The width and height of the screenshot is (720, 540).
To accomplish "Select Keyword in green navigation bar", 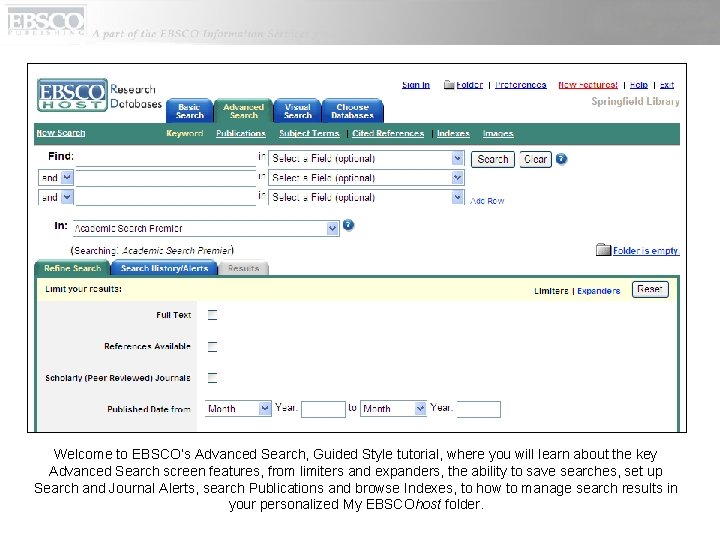I will coord(185,133).
